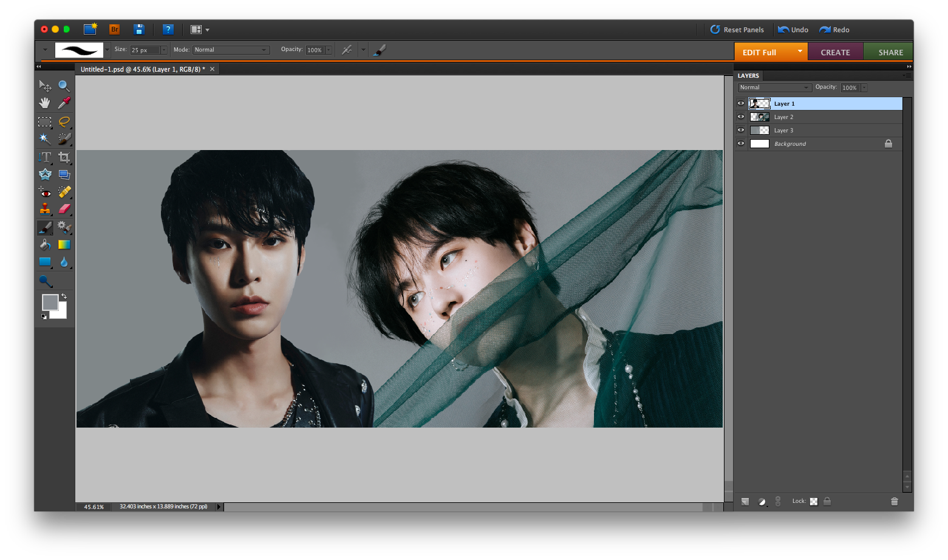Select the Type tool
Screen dimensions: 948x560
pos(45,157)
